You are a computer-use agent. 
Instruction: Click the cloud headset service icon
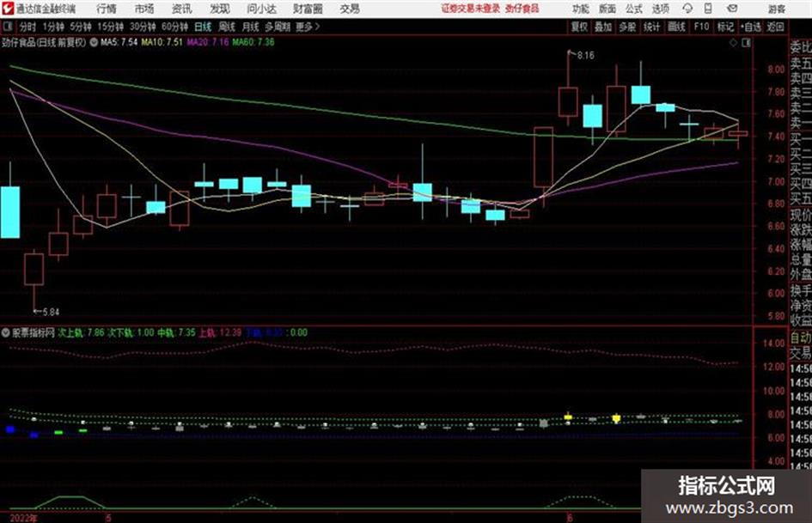[687, 9]
